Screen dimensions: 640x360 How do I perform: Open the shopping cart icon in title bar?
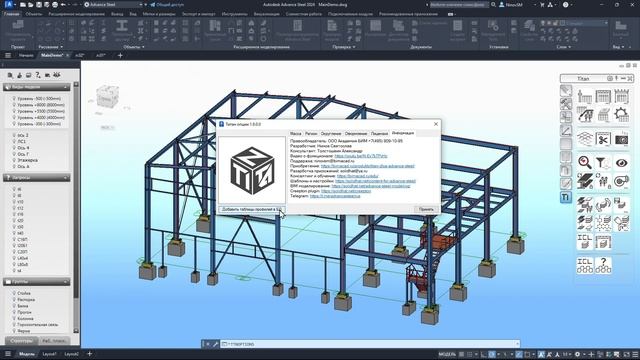click(542, 4)
